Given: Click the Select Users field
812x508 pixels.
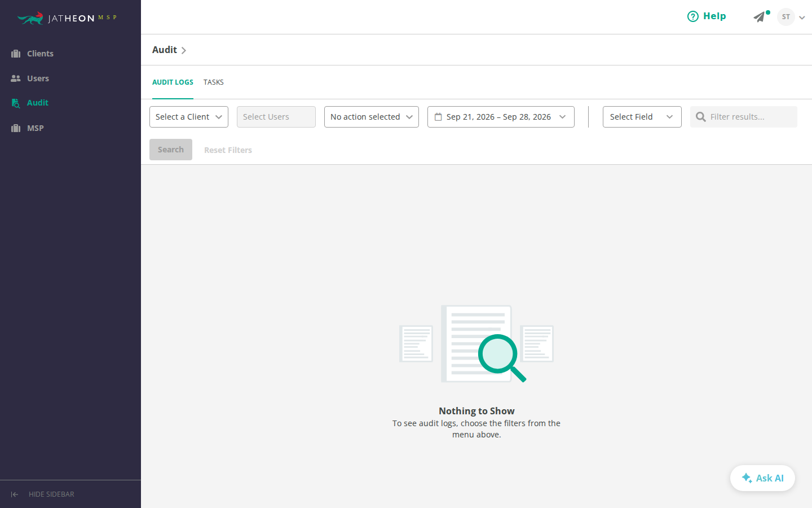Looking at the screenshot, I should tap(276, 117).
